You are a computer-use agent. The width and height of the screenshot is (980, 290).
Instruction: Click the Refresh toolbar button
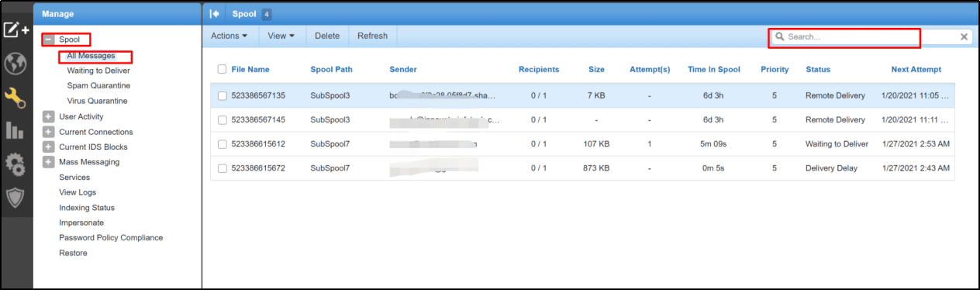click(x=372, y=36)
